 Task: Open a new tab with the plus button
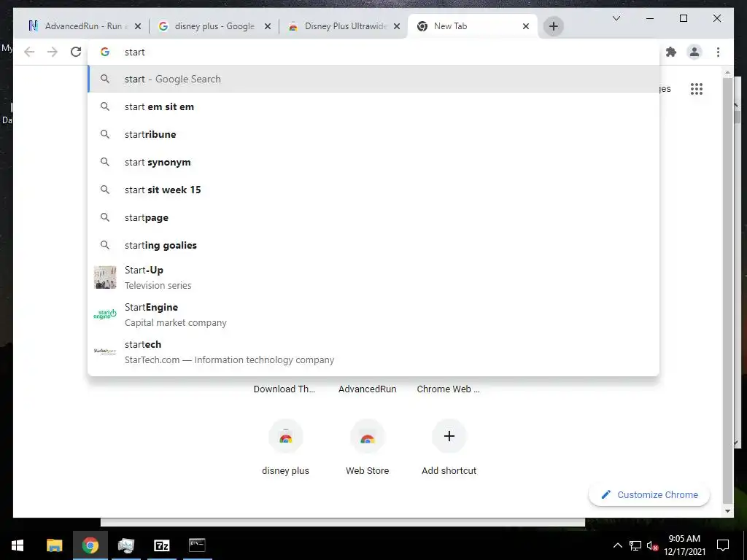tap(553, 26)
